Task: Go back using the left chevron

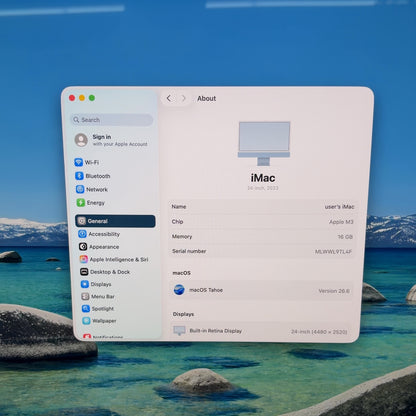Action: click(169, 98)
